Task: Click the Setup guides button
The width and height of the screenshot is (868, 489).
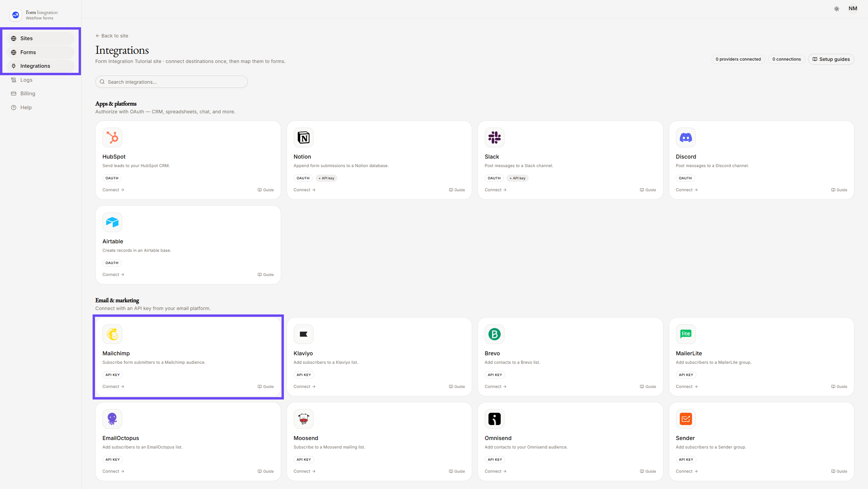Action: (831, 59)
